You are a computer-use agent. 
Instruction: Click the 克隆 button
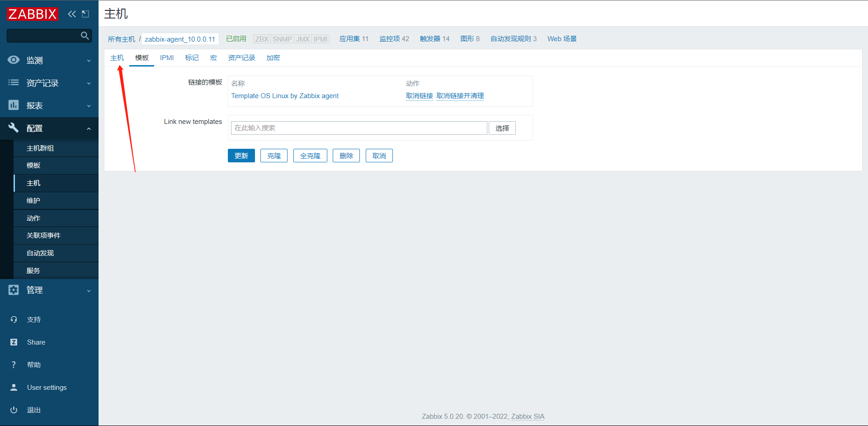pyautogui.click(x=274, y=156)
